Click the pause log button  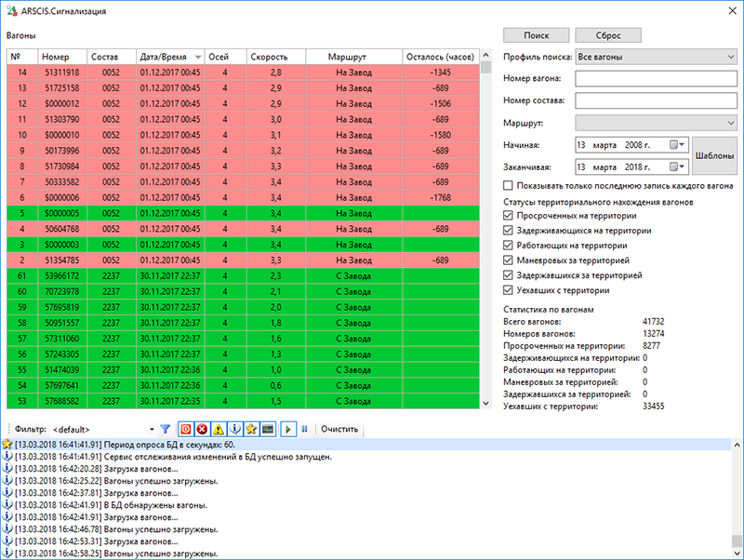305,429
